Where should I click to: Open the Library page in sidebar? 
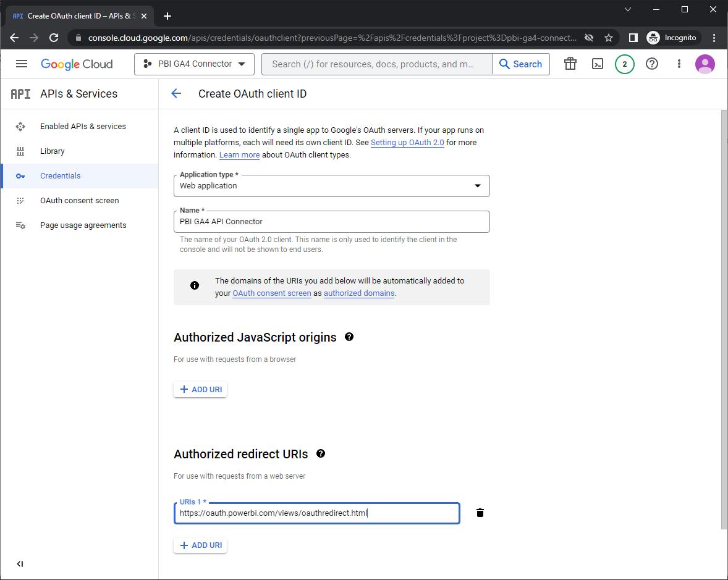click(53, 151)
